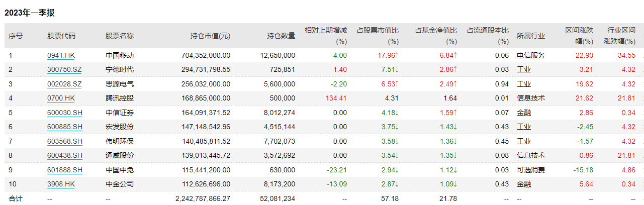
Task: Click the 22.90 interval gain for 中国移动
Action: point(585,55)
